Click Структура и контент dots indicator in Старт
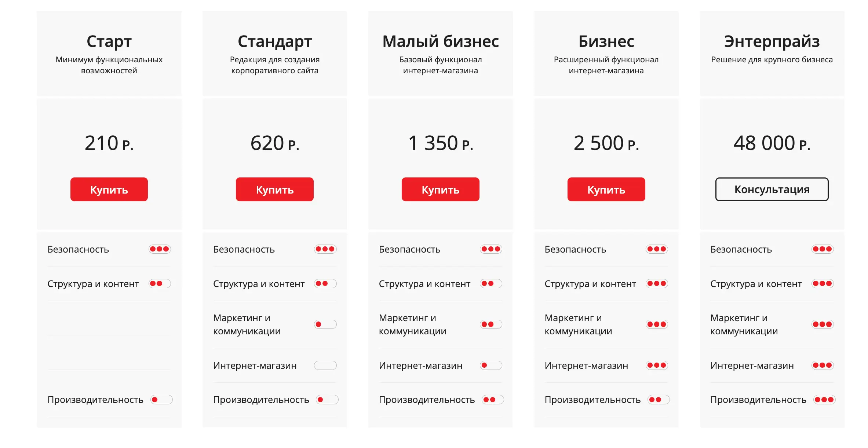868x448 pixels. click(x=160, y=284)
